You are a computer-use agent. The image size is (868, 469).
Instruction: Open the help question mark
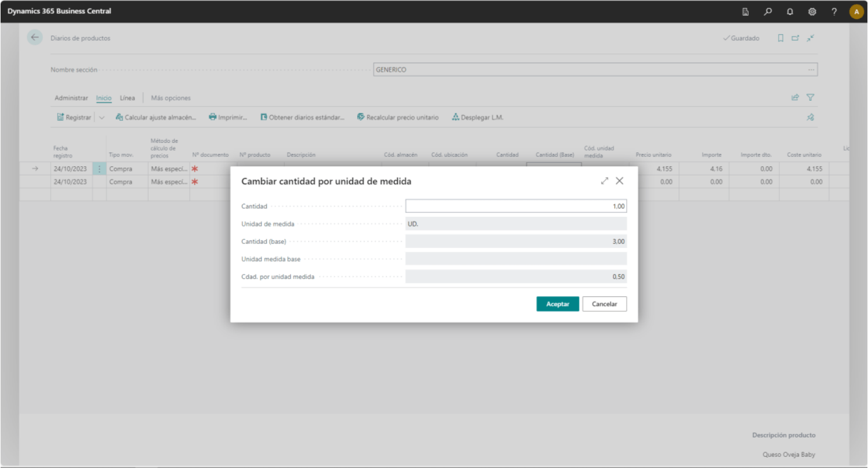(x=834, y=12)
